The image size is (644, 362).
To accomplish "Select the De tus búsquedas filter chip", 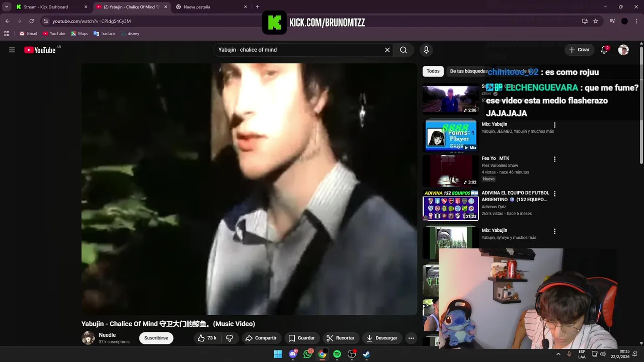I will [x=468, y=71].
